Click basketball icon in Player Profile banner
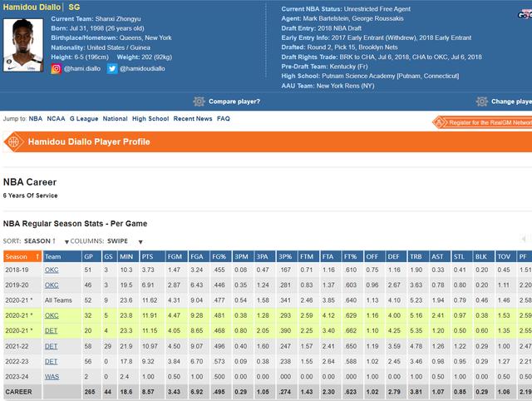The image size is (532, 401). (13, 141)
